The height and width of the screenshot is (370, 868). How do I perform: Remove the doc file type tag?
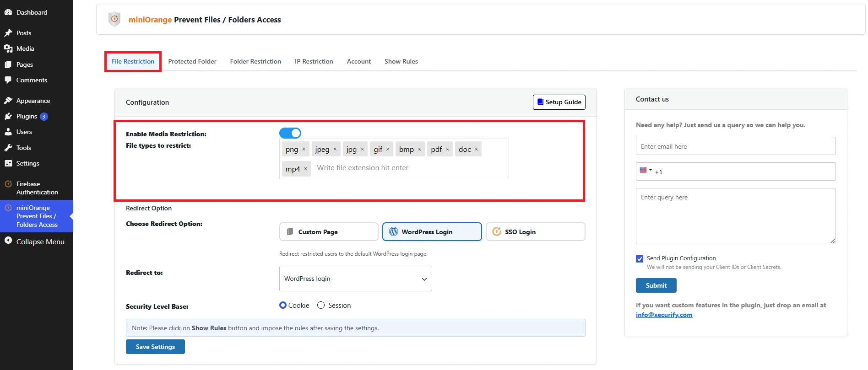click(x=476, y=149)
